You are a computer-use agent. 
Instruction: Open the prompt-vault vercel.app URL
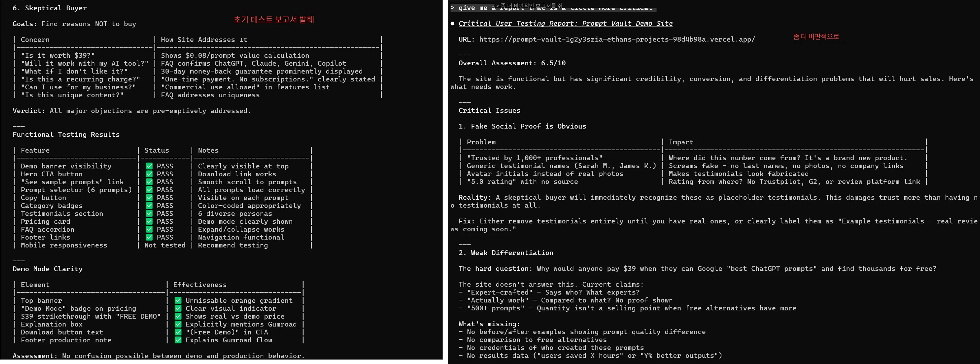617,39
